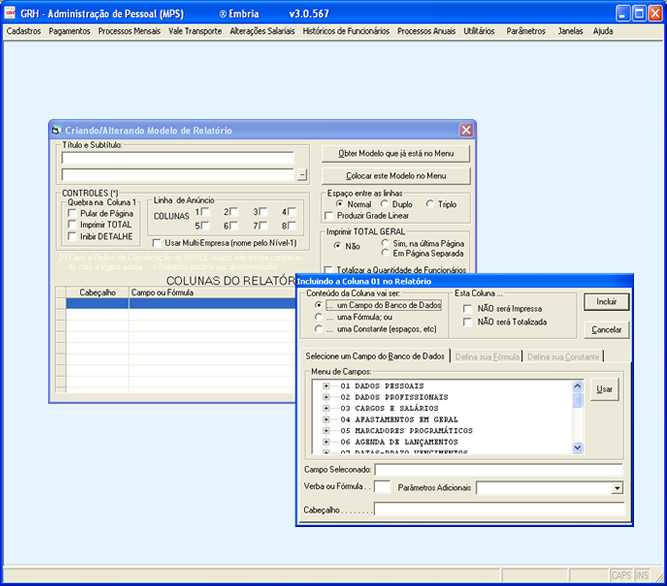This screenshot has height=586, width=667.
Task: Open the Vale Transporte menu
Action: (195, 31)
